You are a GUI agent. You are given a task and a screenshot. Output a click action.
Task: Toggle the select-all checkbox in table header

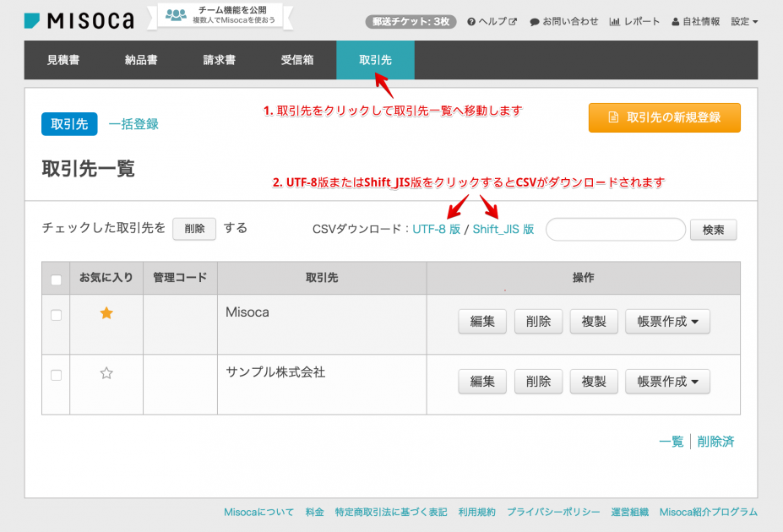pos(56,280)
